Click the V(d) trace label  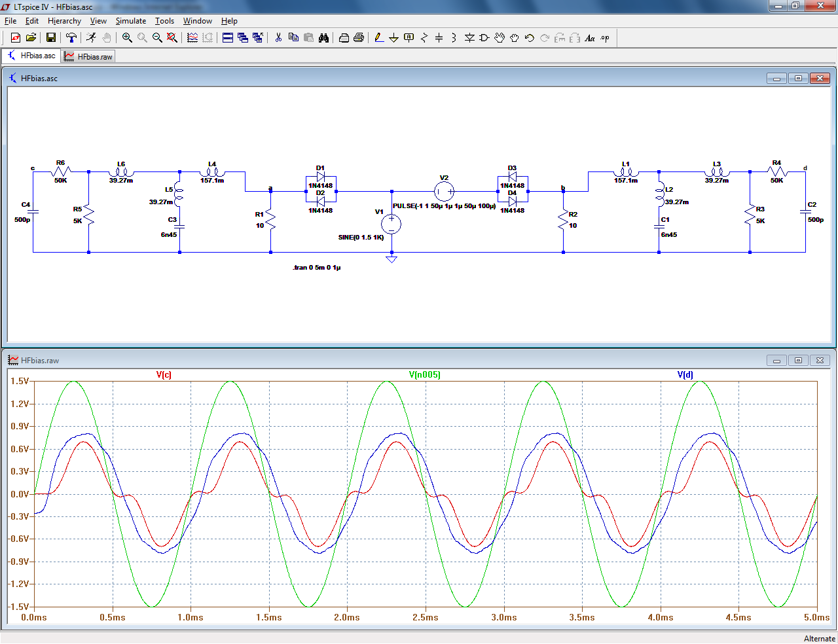click(x=685, y=375)
